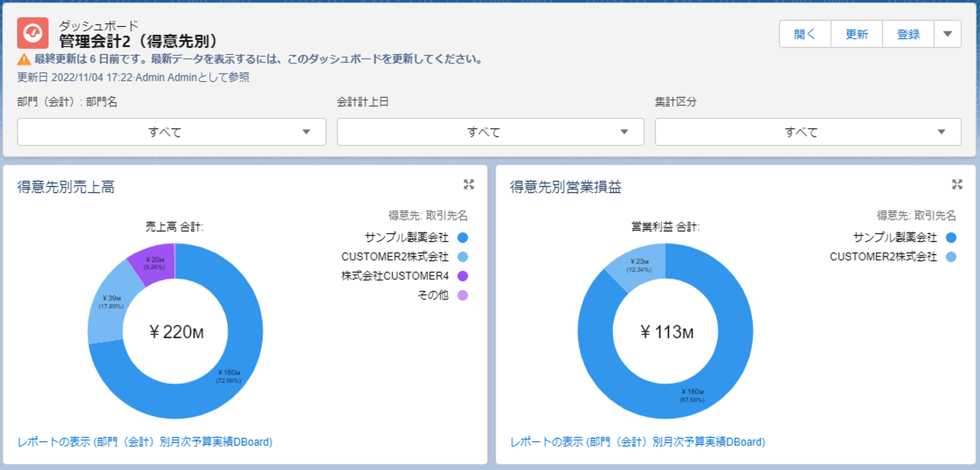Expand the 得意先別売上高 chart to full screen

click(x=468, y=185)
